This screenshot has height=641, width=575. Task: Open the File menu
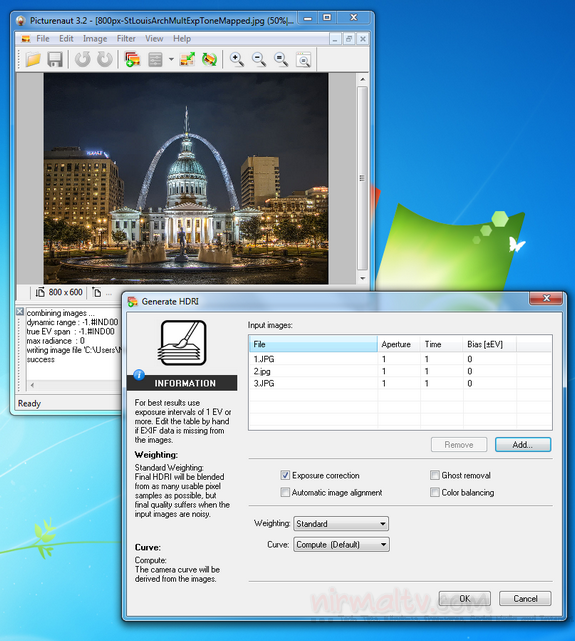click(x=43, y=39)
